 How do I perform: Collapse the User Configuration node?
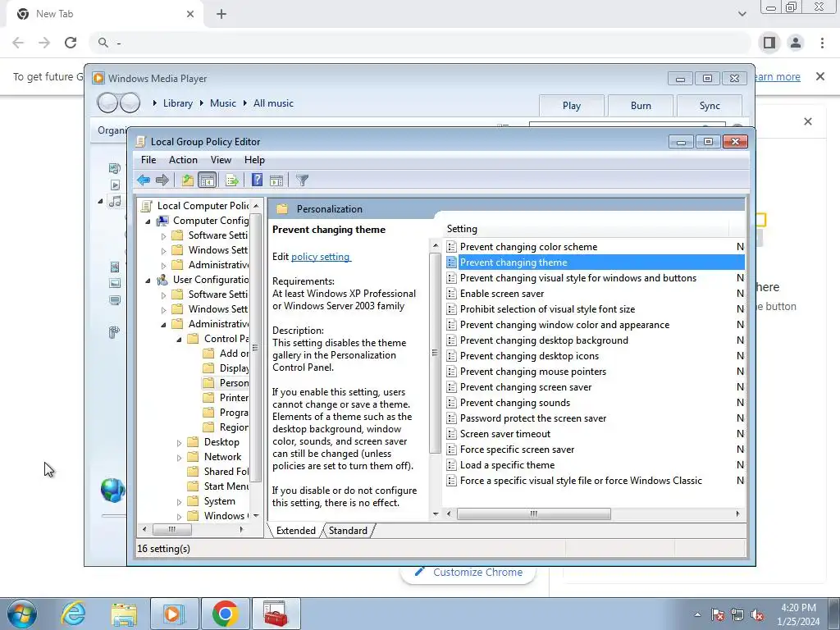[148, 281]
